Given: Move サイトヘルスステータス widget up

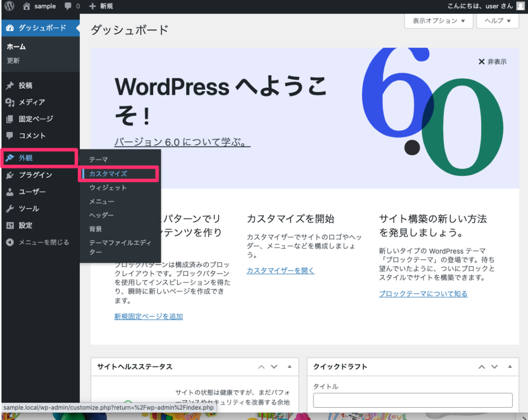Looking at the screenshot, I should 261,367.
